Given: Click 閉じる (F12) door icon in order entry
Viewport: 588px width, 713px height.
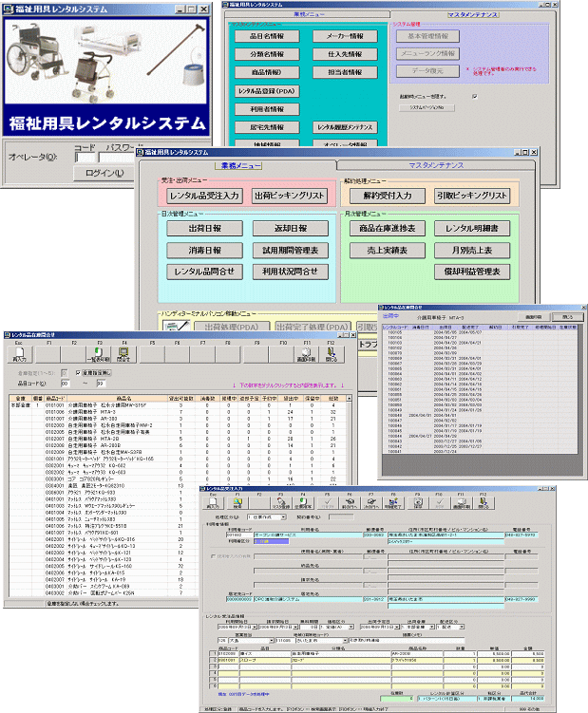Looking at the screenshot, I should 483,502.
